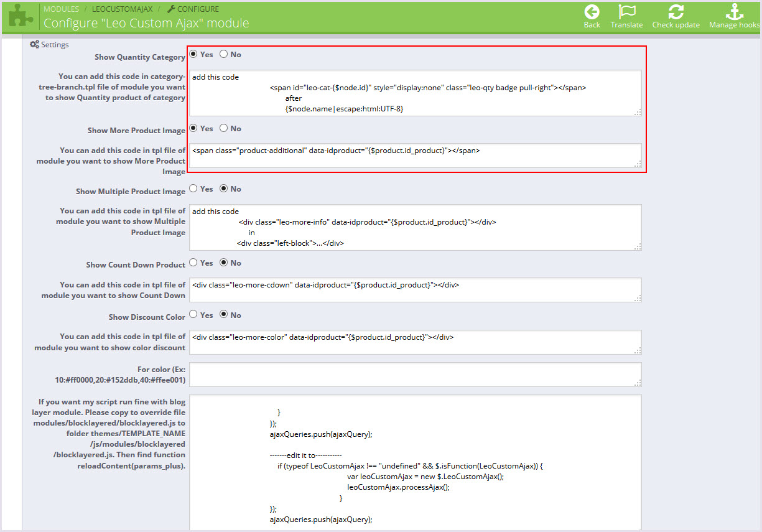Enable Show Count Down Product with Yes
The image size is (762, 532).
click(193, 263)
